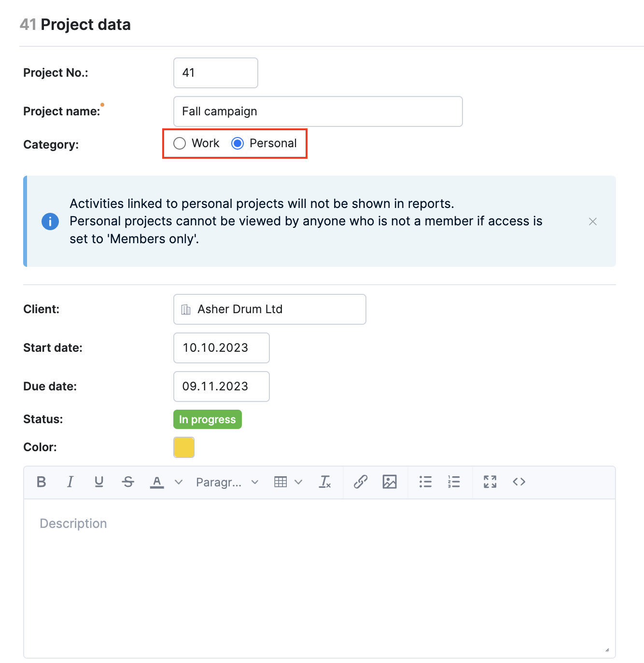Open the project color picker
Image resolution: width=644 pixels, height=663 pixels.
(x=183, y=447)
